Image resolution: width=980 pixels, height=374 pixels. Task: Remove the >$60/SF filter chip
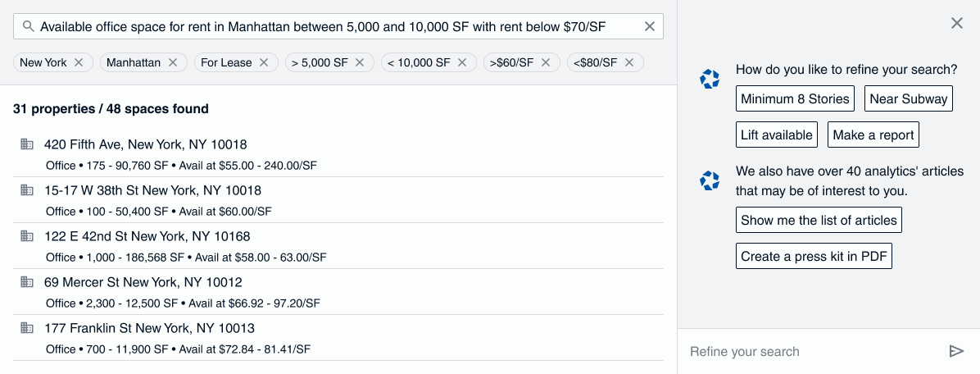[546, 62]
